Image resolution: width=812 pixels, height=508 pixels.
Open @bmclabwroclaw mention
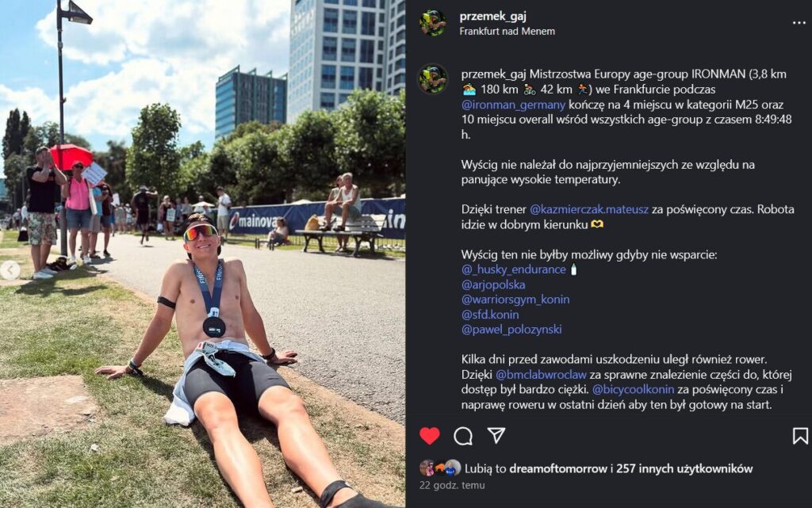pyautogui.click(x=541, y=375)
